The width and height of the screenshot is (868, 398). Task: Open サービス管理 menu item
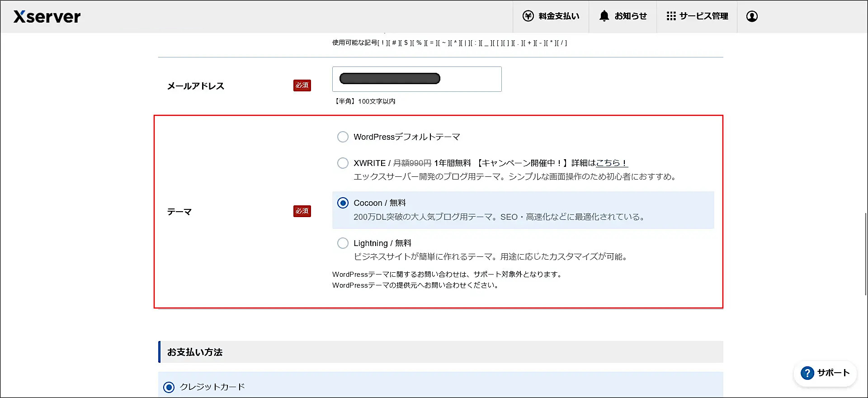click(697, 16)
